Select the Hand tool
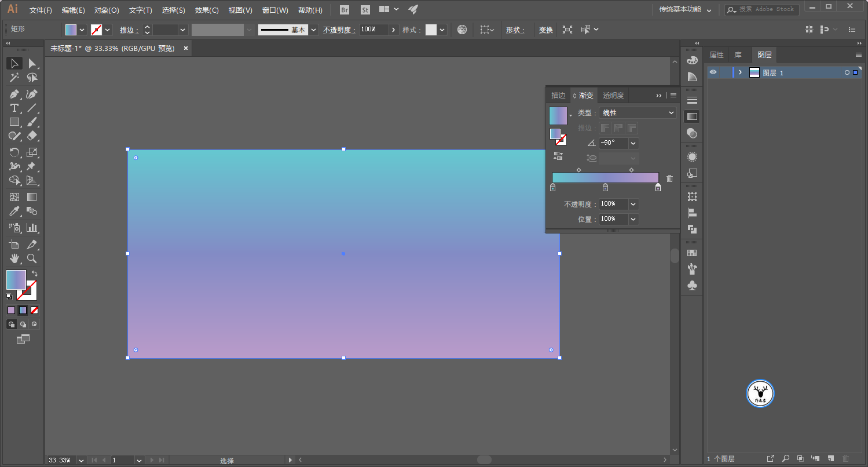Viewport: 868px width, 467px height. point(14,258)
